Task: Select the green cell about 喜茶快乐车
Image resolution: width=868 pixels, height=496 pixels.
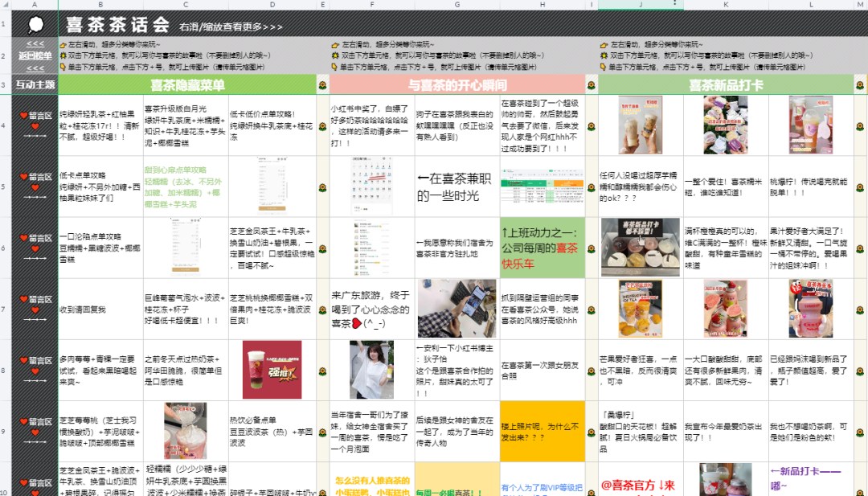Action: 542,248
